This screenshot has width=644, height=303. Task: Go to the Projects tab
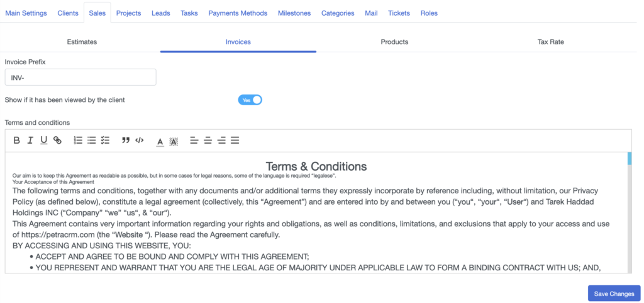point(128,13)
